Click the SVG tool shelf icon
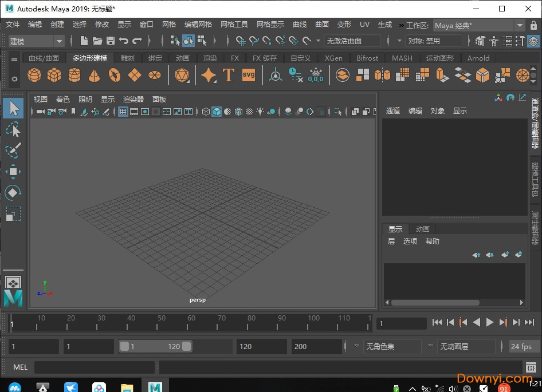This screenshot has height=392, width=542. pyautogui.click(x=249, y=75)
